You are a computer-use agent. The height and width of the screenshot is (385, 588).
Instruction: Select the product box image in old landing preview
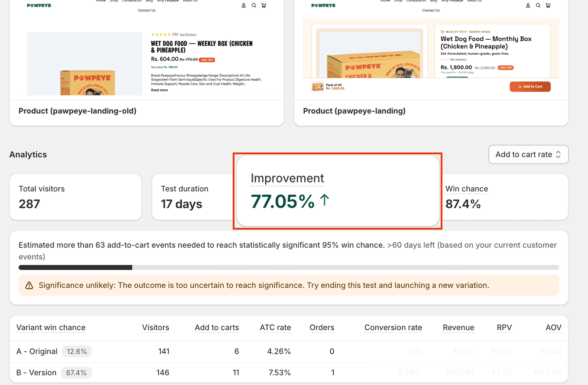coord(87,83)
